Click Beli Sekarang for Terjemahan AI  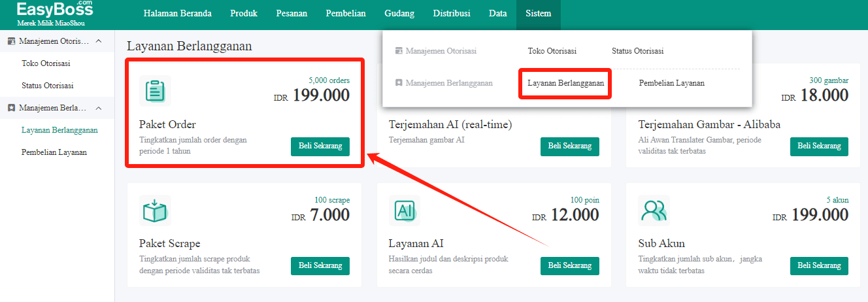click(570, 146)
